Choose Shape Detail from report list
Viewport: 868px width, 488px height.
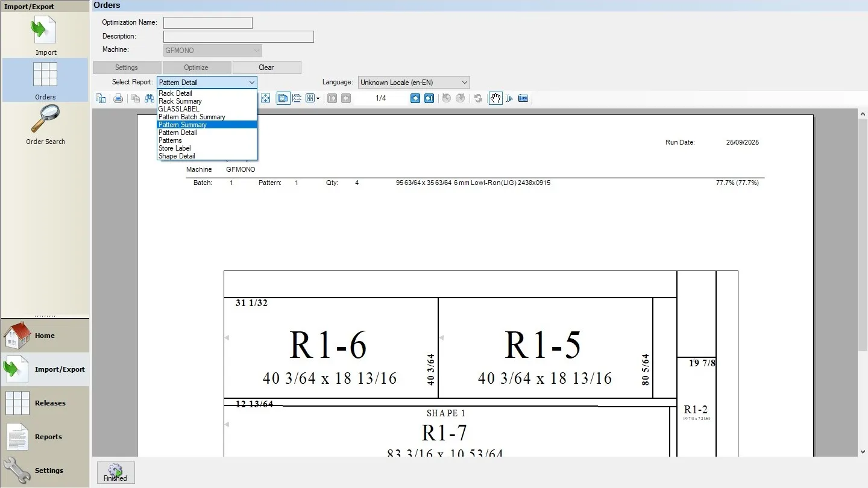point(207,156)
